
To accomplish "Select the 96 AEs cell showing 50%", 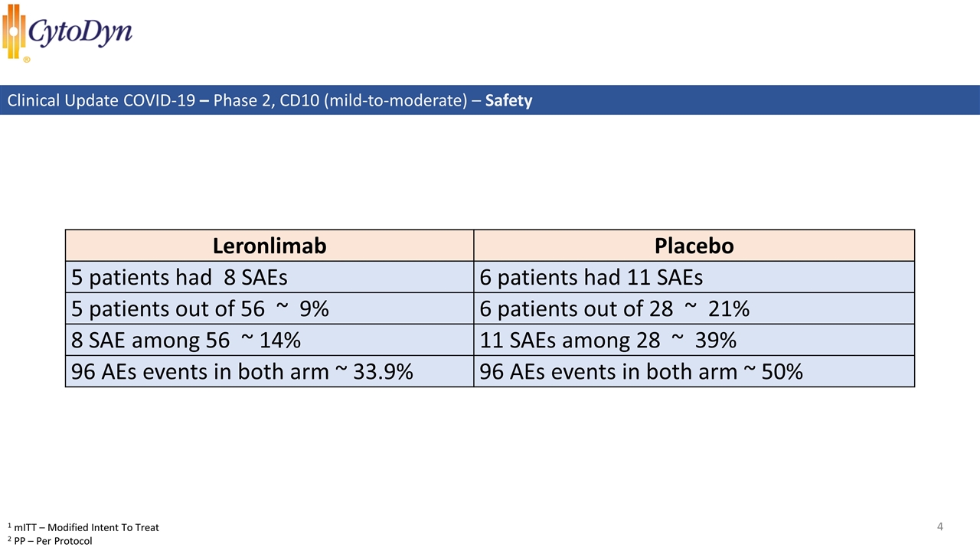I will pos(641,371).
